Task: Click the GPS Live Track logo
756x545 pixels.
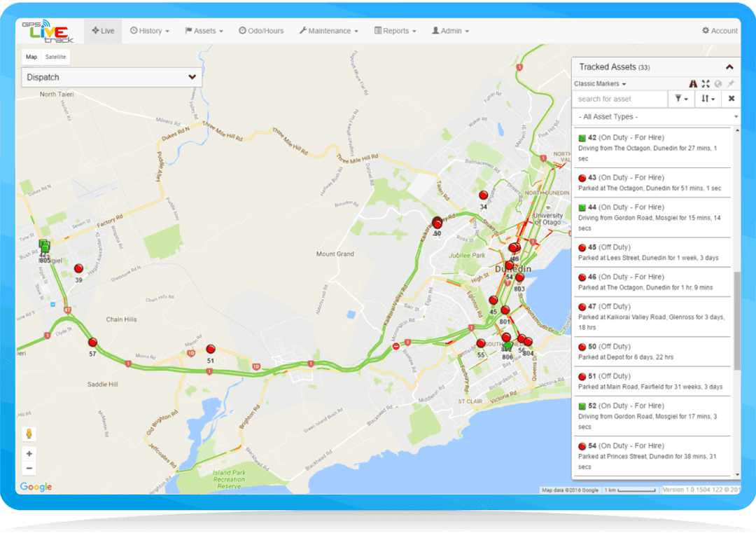Action: (45, 30)
